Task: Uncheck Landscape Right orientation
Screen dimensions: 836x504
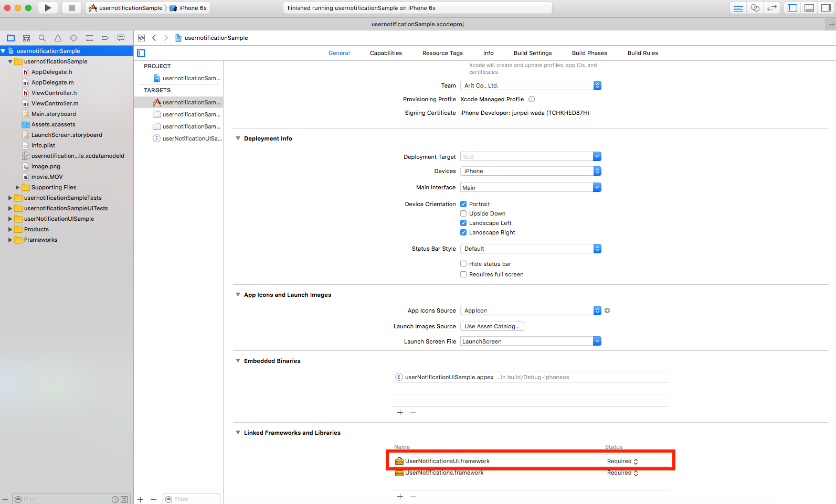Action: pyautogui.click(x=463, y=232)
